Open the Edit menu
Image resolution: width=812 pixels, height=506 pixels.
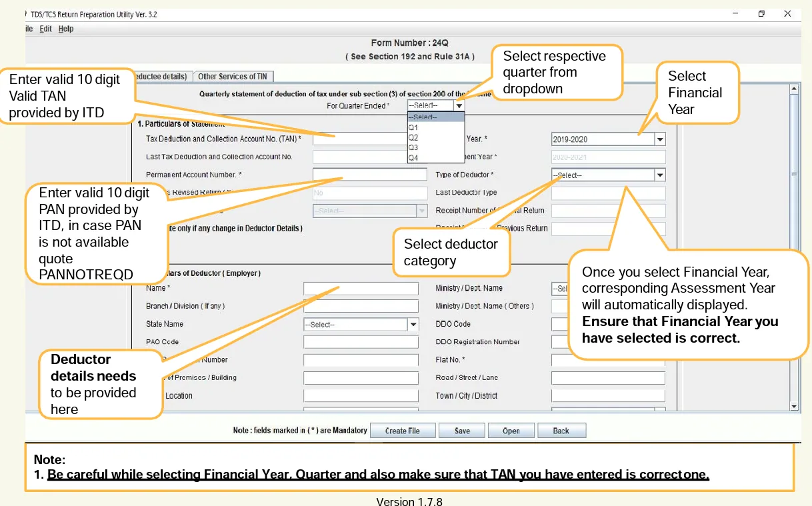pyautogui.click(x=45, y=29)
